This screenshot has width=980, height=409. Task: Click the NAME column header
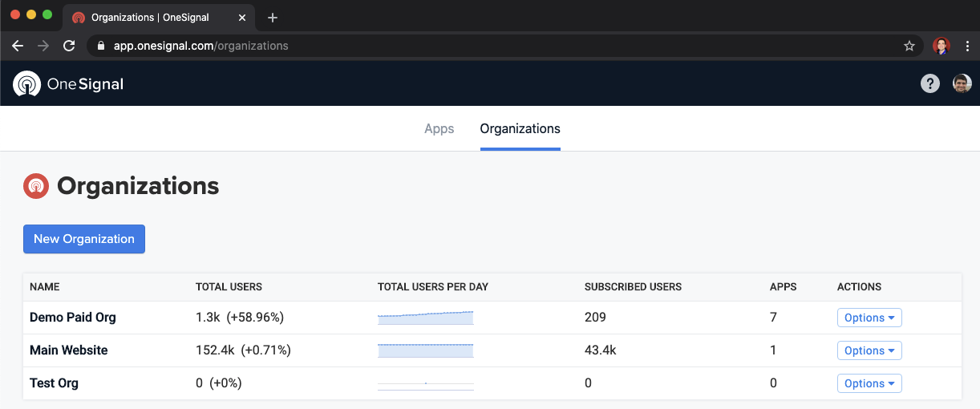click(x=45, y=287)
